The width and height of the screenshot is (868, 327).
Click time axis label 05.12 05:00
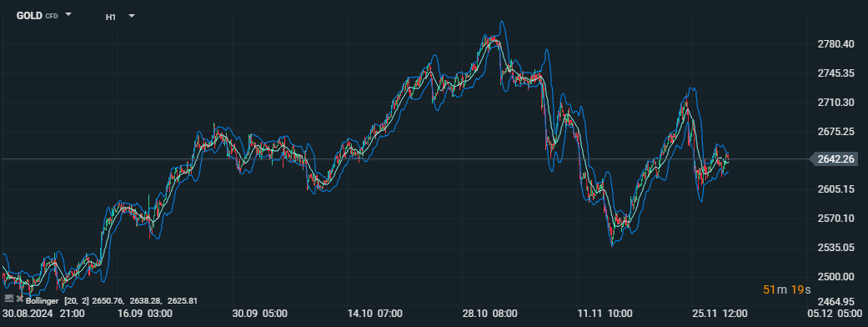click(835, 314)
